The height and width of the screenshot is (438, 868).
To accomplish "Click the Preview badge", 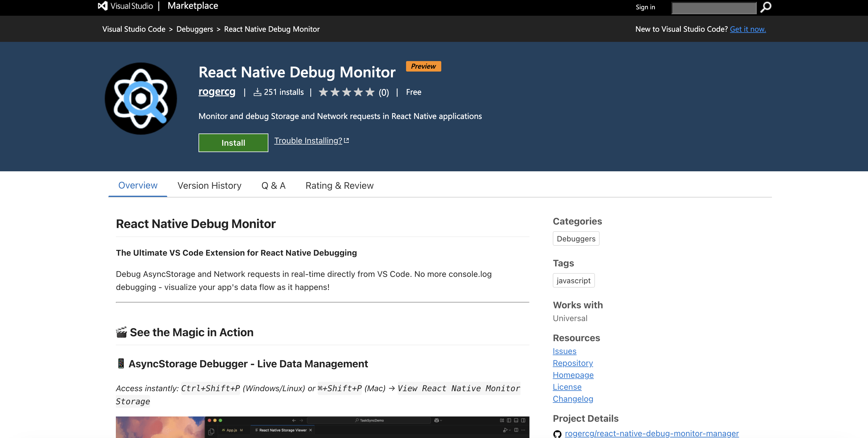I will tap(423, 66).
